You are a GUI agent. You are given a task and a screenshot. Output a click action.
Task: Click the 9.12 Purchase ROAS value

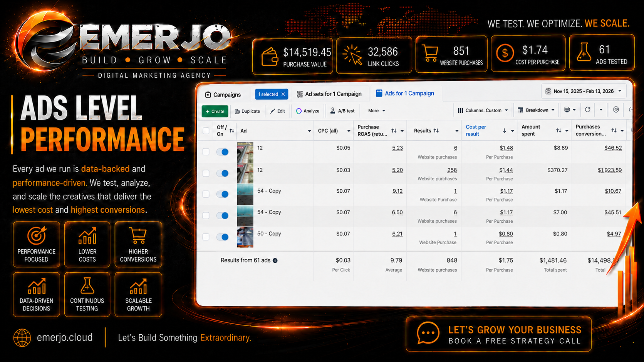(398, 191)
